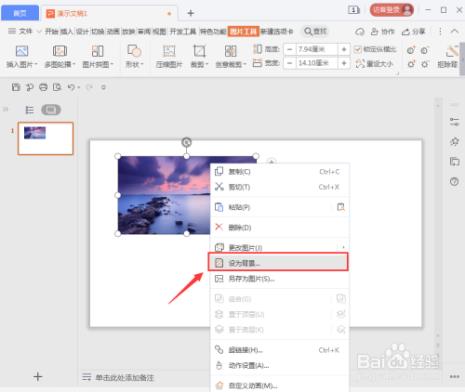The height and width of the screenshot is (392, 465).
Task: Decrease picture width with minus button
Action: tap(290, 63)
